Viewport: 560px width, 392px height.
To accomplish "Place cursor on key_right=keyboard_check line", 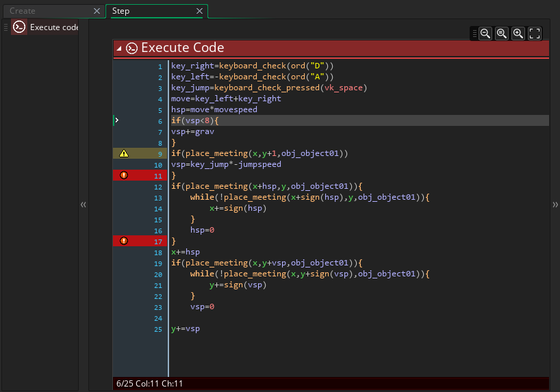I will [252, 66].
